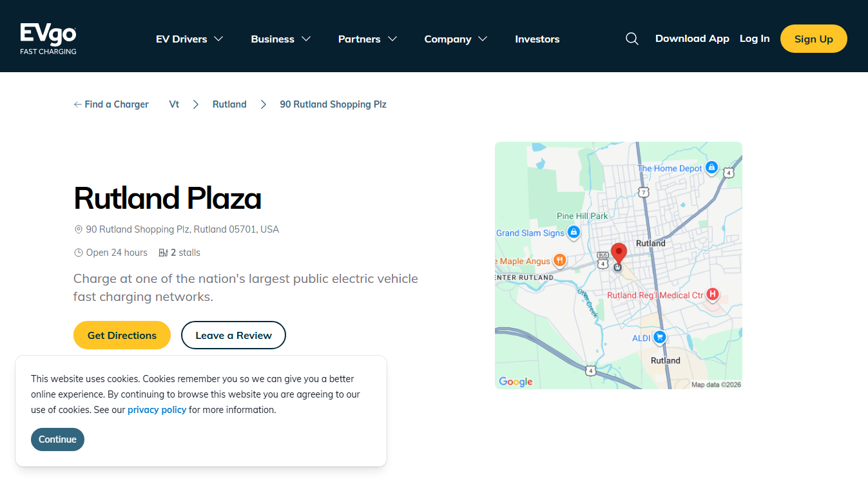Click Maple Angus restaurant marker icon
Image resolution: width=868 pixels, height=482 pixels.
[559, 260]
